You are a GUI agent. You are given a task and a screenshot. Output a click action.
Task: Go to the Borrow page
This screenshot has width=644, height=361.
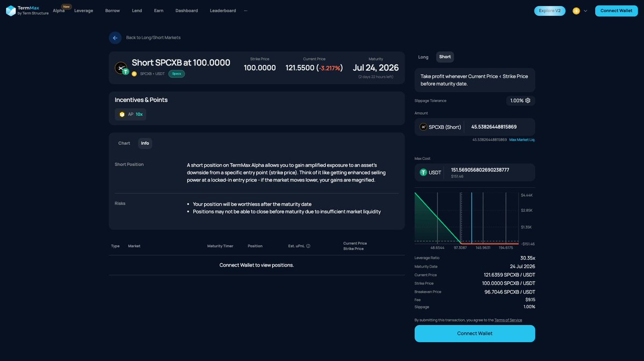113,11
